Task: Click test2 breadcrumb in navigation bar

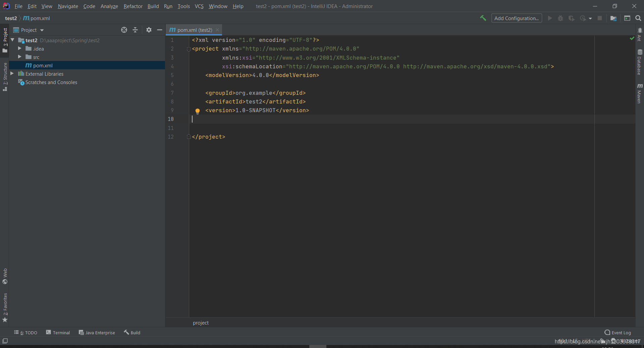Action: [x=11, y=18]
